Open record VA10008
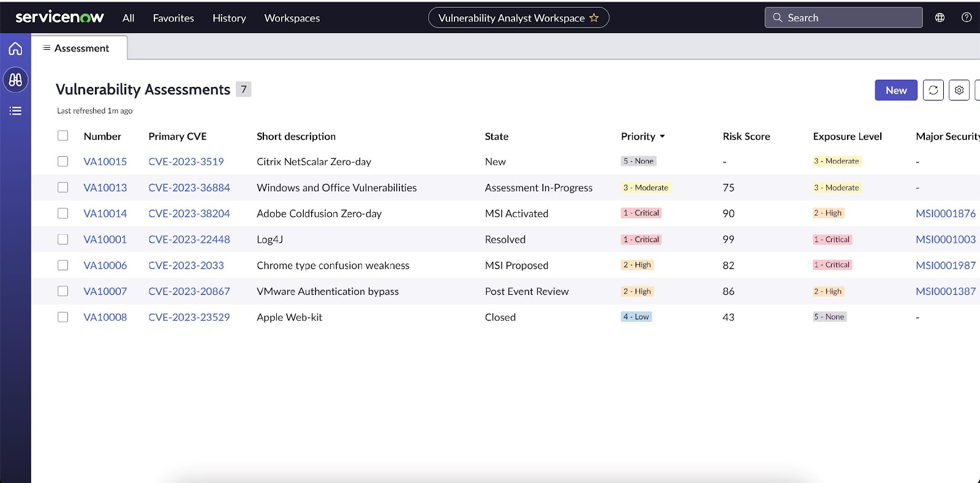The width and height of the screenshot is (980, 483). click(105, 317)
